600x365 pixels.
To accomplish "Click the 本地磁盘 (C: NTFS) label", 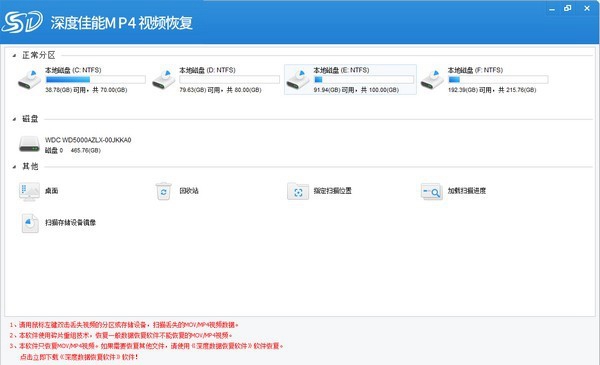I will [73, 70].
